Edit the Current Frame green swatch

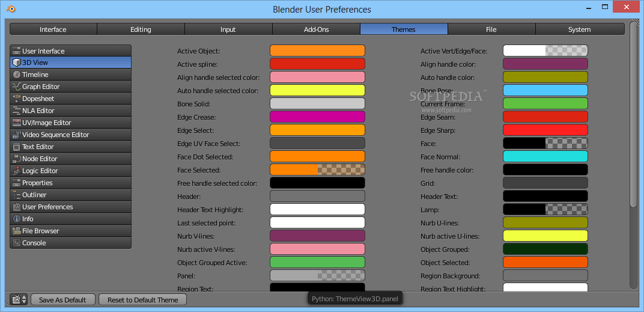click(x=545, y=103)
